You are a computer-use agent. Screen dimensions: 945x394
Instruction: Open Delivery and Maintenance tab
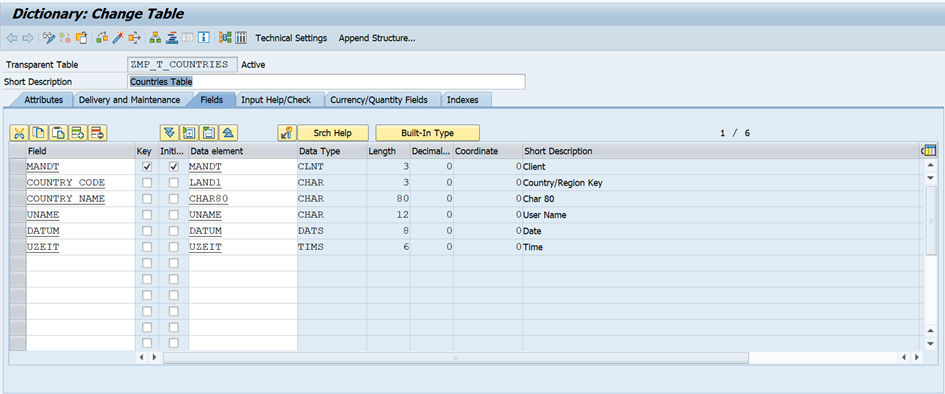tap(130, 100)
